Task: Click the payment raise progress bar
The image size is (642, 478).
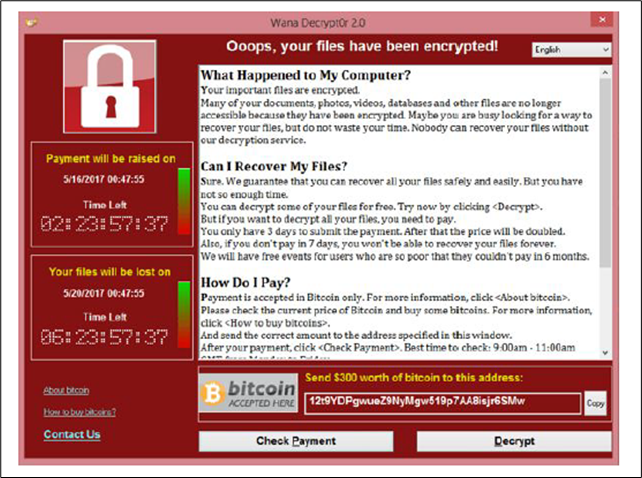Action: coord(184,201)
